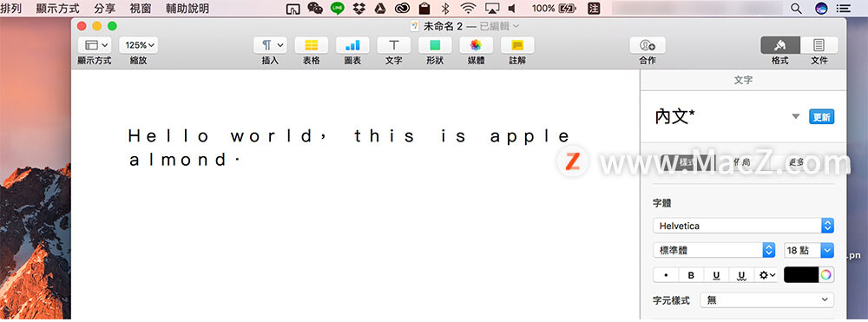868x322 pixels.
Task: Click the screen mirroring rectangle menu bar icon
Action: [293, 9]
